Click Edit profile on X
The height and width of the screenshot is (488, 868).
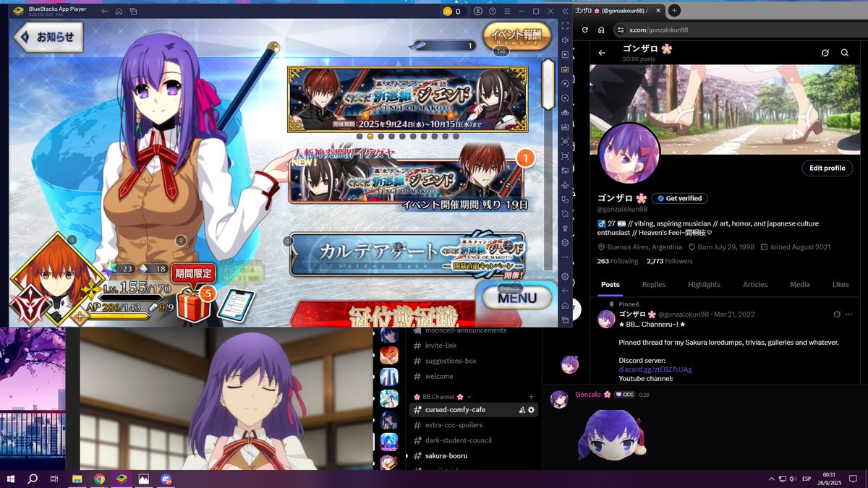pyautogui.click(x=827, y=168)
